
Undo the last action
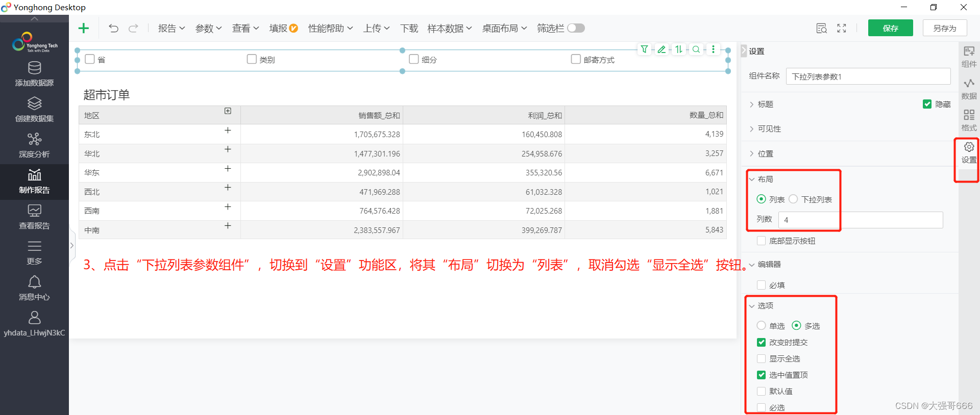(113, 28)
